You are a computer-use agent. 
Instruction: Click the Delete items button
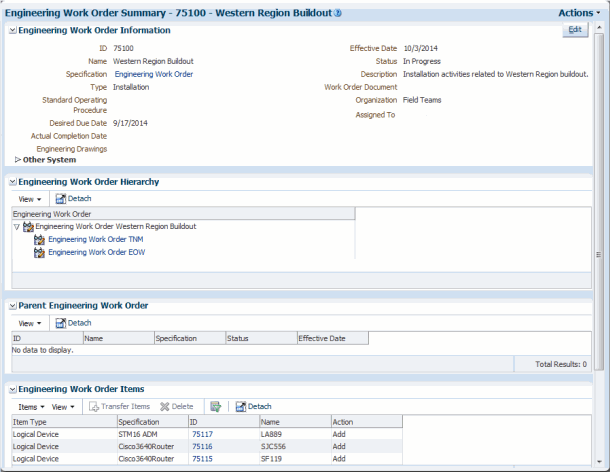(x=177, y=407)
